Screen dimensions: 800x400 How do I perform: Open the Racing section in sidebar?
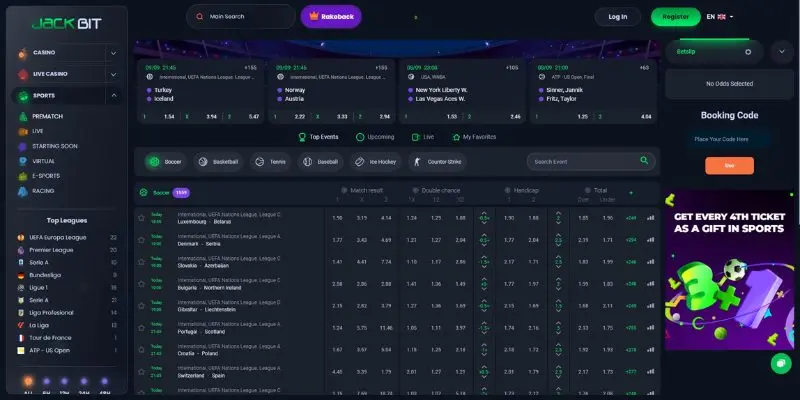point(43,188)
